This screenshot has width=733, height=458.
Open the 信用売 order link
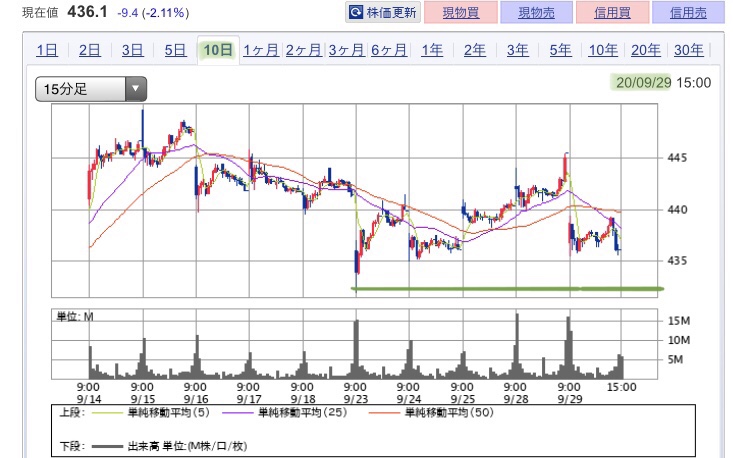coord(688,13)
